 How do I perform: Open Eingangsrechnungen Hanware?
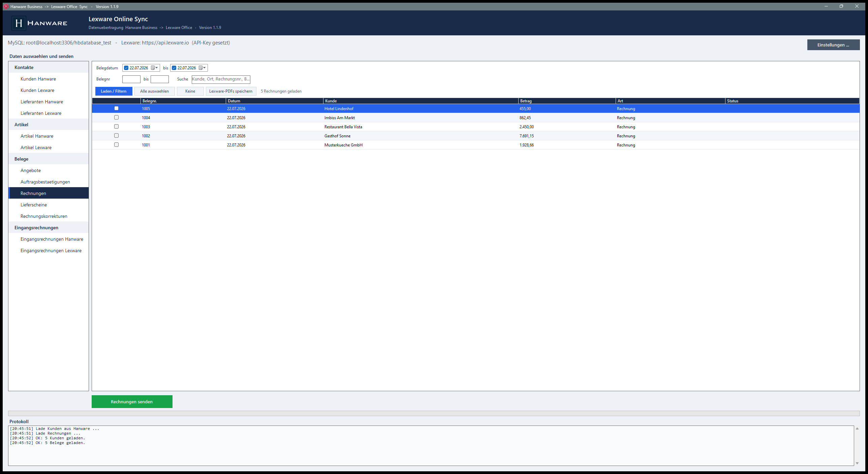point(49,239)
